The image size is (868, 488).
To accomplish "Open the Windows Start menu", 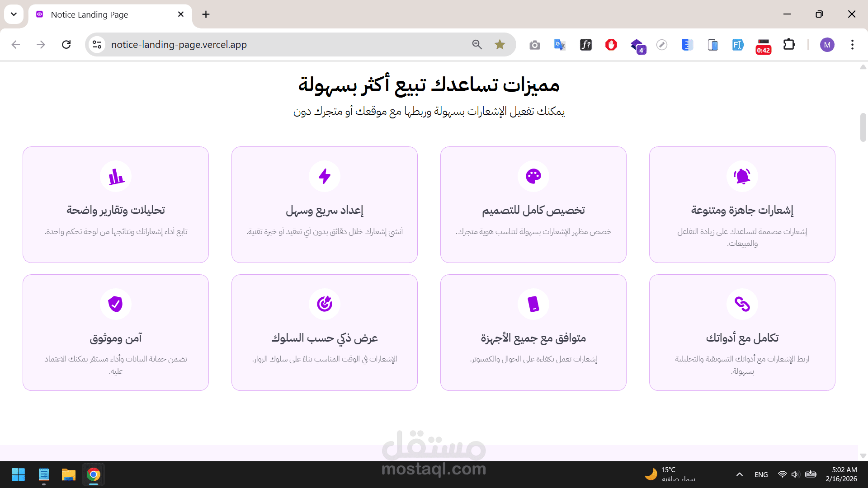I will point(18,474).
